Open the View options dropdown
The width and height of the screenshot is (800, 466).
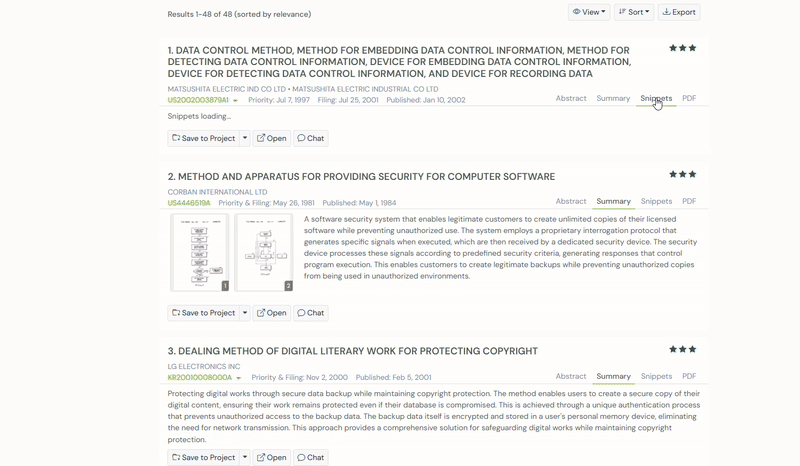(589, 12)
